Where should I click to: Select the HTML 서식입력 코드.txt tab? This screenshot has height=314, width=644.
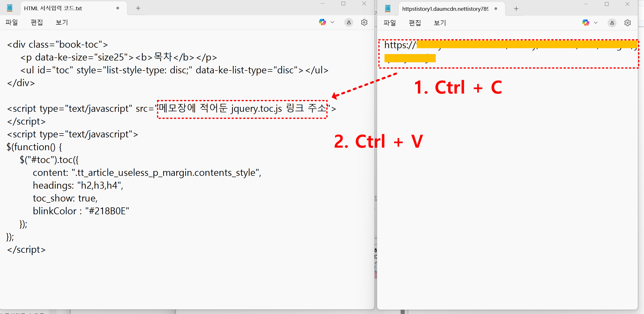tap(53, 8)
